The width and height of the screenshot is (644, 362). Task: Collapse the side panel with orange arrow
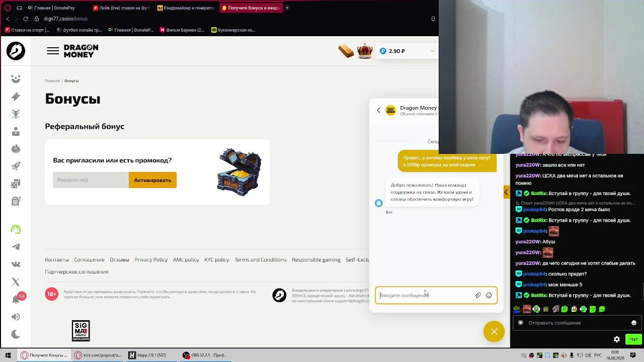[506, 192]
